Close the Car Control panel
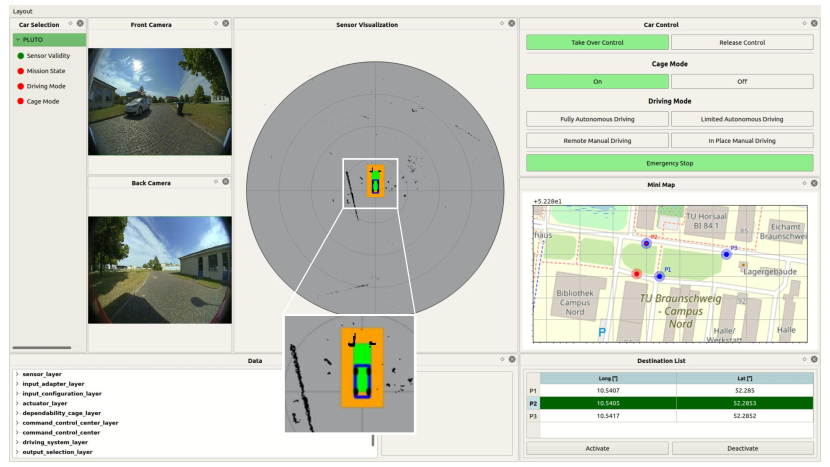Screen dimensions: 830x467 (x=814, y=23)
